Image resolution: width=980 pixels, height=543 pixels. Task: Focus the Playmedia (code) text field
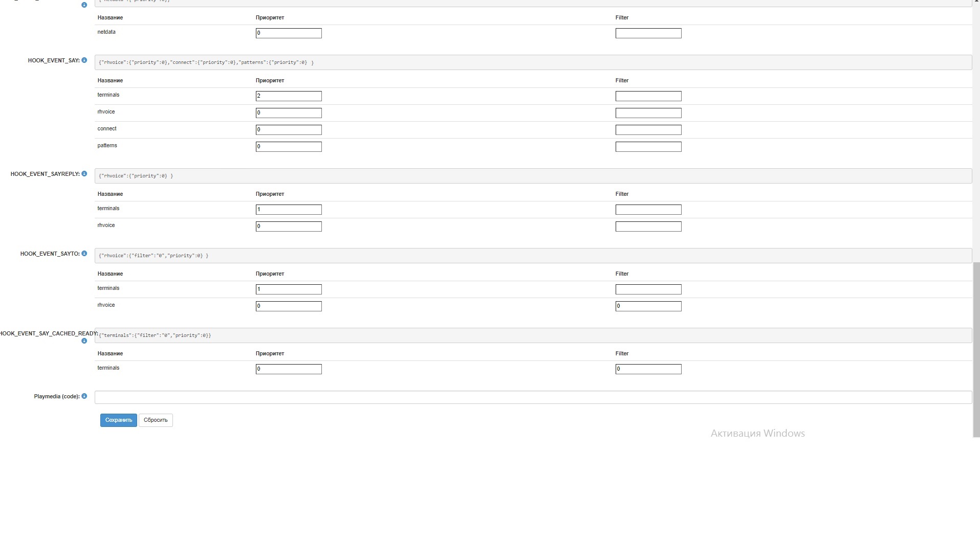533,397
